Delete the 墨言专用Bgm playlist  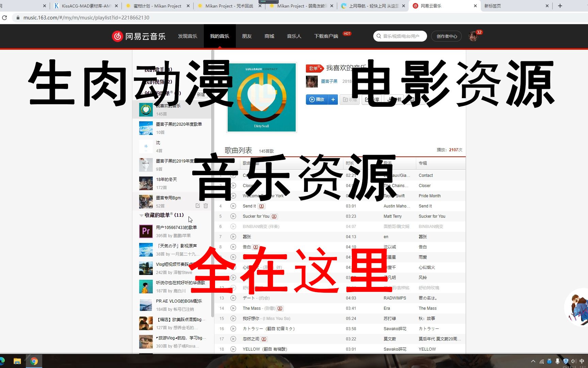tap(206, 206)
